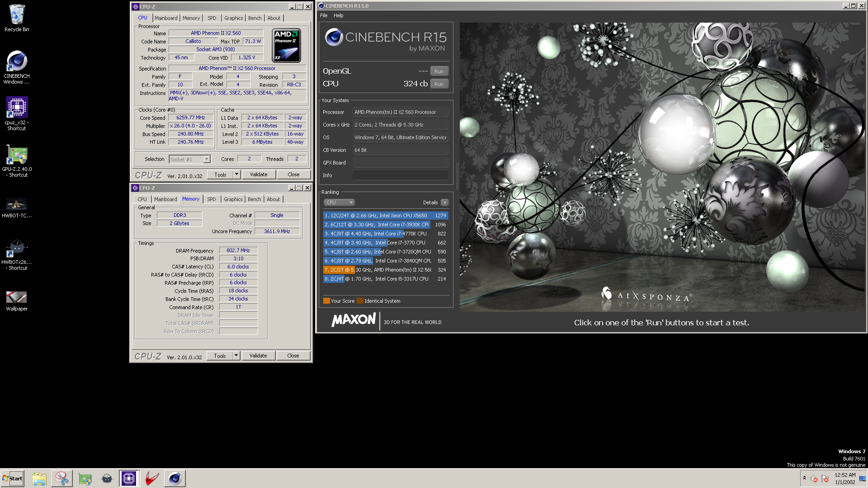The image size is (868, 488).
Task: Click the MAXON logo at bottom of Cinebench
Action: (x=354, y=320)
